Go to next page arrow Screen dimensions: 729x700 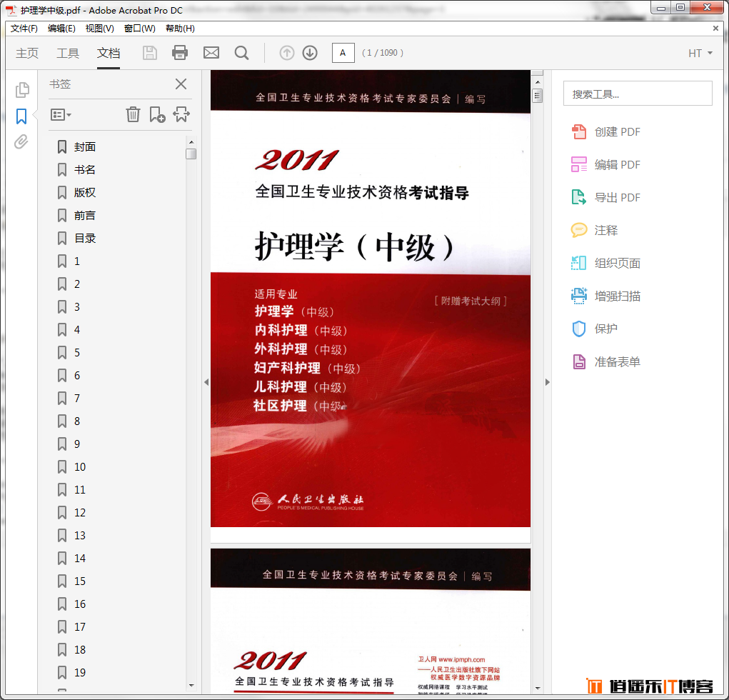[x=310, y=53]
